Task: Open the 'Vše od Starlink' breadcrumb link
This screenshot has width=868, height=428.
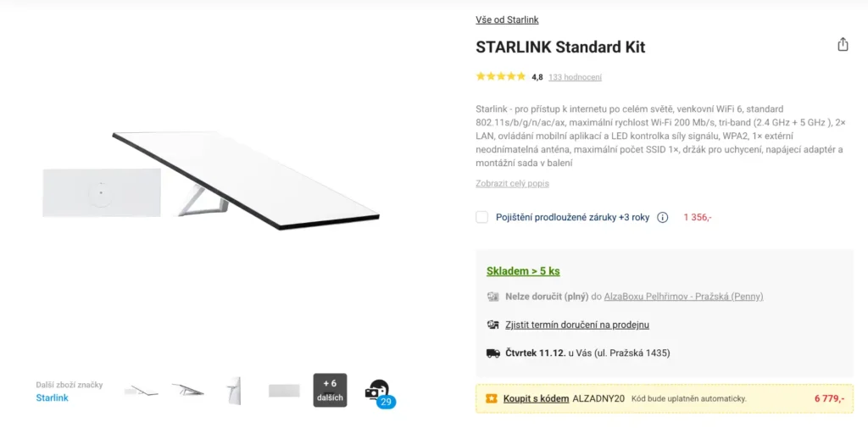Action: (507, 19)
